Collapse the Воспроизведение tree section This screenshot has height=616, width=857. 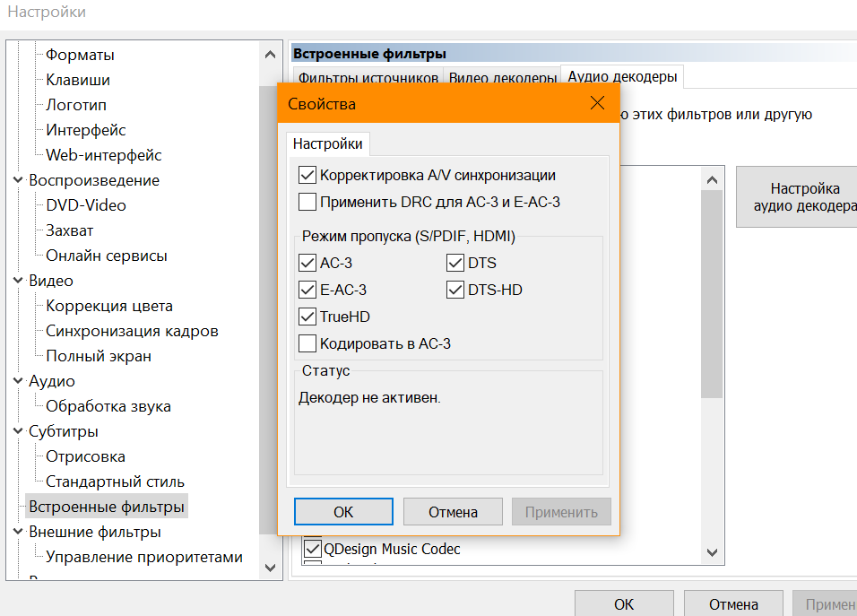coord(19,180)
